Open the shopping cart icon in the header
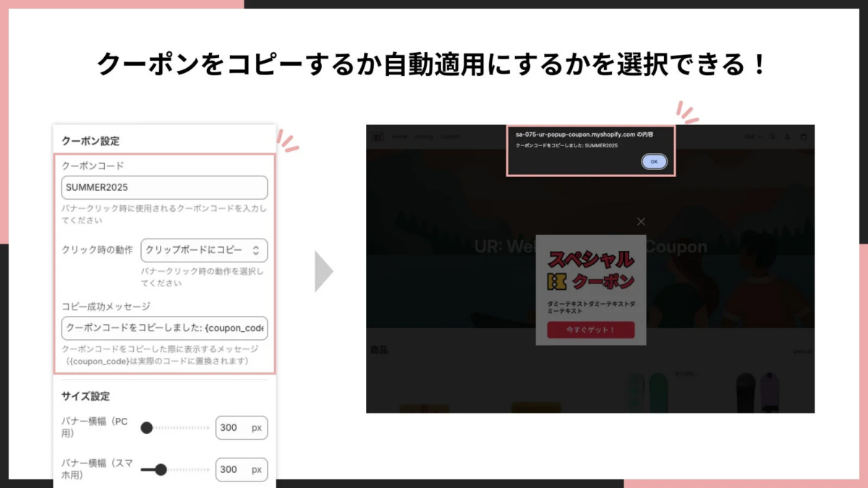 [803, 136]
